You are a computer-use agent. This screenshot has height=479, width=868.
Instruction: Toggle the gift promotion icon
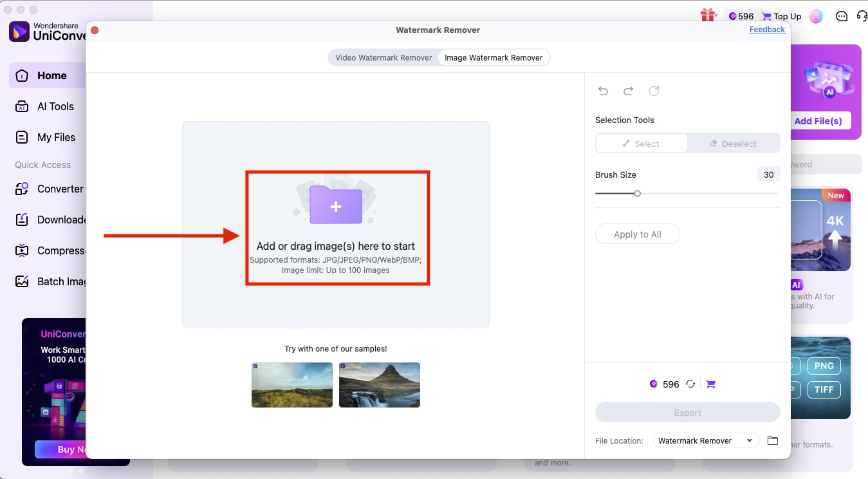pos(708,15)
